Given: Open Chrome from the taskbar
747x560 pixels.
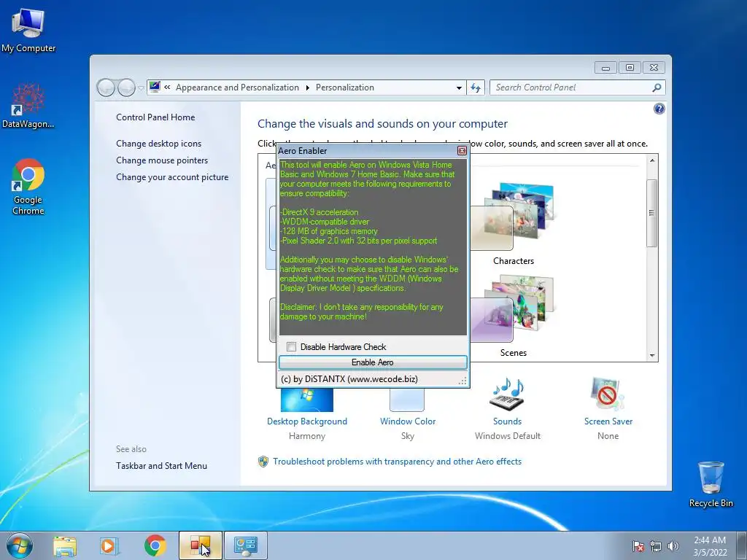Looking at the screenshot, I should point(155,545).
